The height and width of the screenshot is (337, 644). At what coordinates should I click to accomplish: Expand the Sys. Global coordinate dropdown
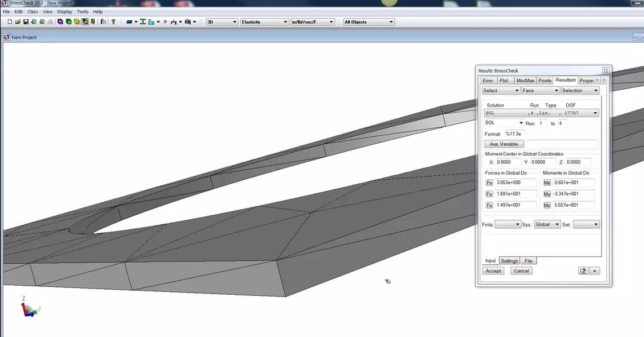[547, 224]
